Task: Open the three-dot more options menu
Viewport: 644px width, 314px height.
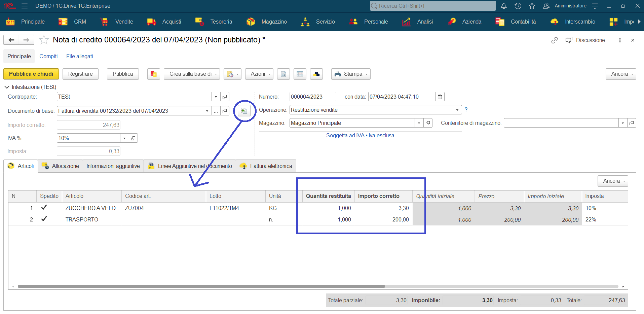Action: tap(620, 40)
